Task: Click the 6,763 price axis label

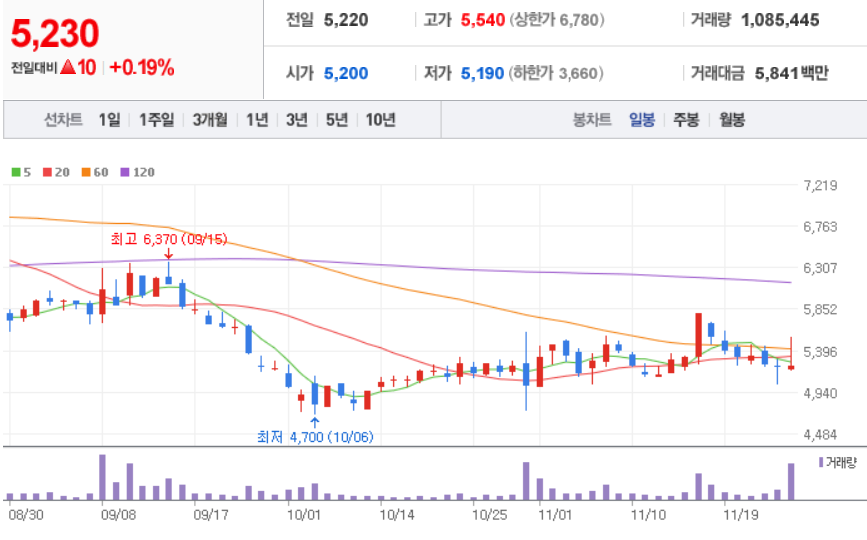Action: (x=821, y=227)
